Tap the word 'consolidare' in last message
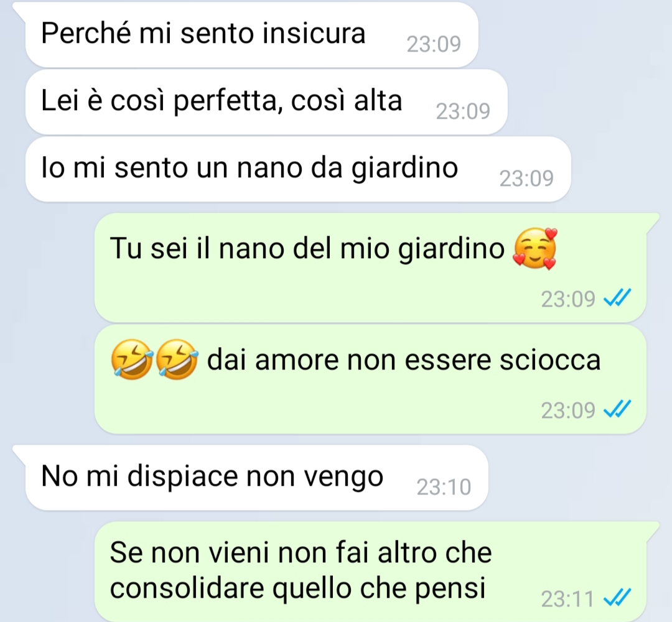672x622 pixels. [187, 588]
